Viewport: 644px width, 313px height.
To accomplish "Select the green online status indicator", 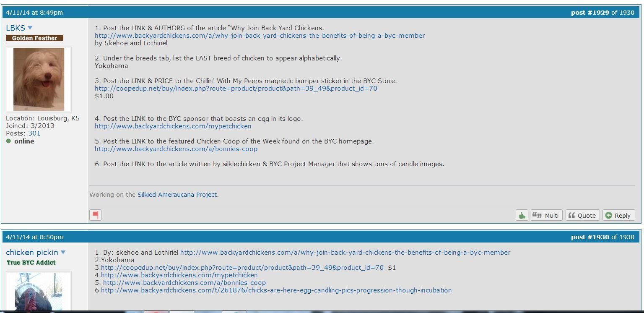I will [8, 141].
